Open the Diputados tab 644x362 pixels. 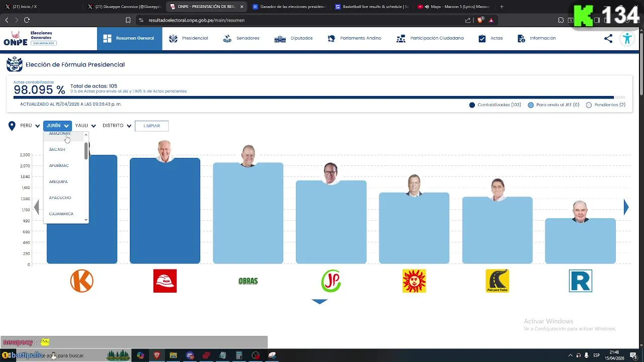point(293,38)
